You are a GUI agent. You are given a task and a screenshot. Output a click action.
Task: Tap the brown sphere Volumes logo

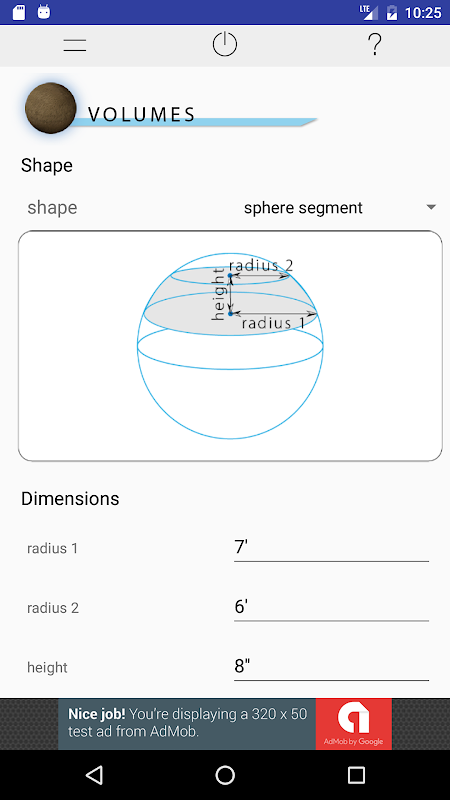click(x=51, y=108)
